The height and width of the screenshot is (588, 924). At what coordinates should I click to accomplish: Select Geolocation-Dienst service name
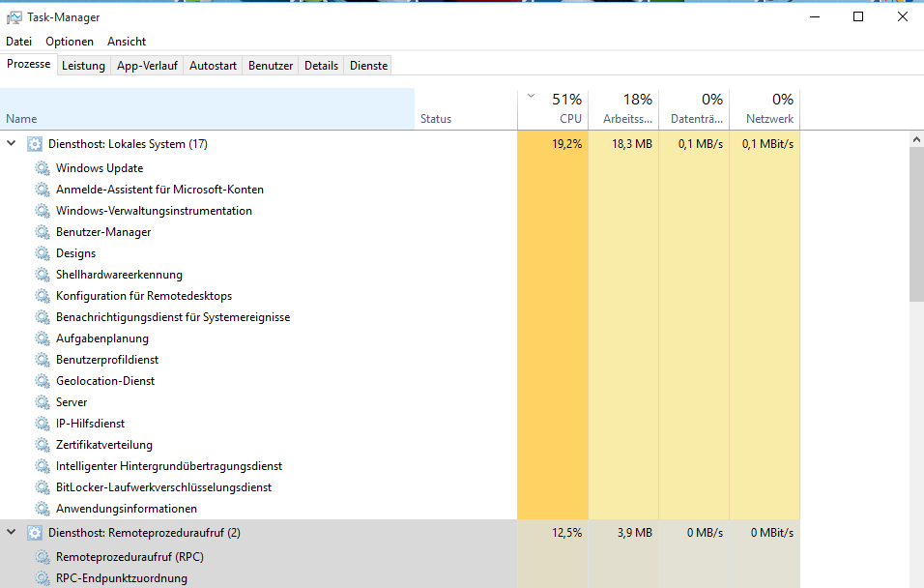(105, 381)
